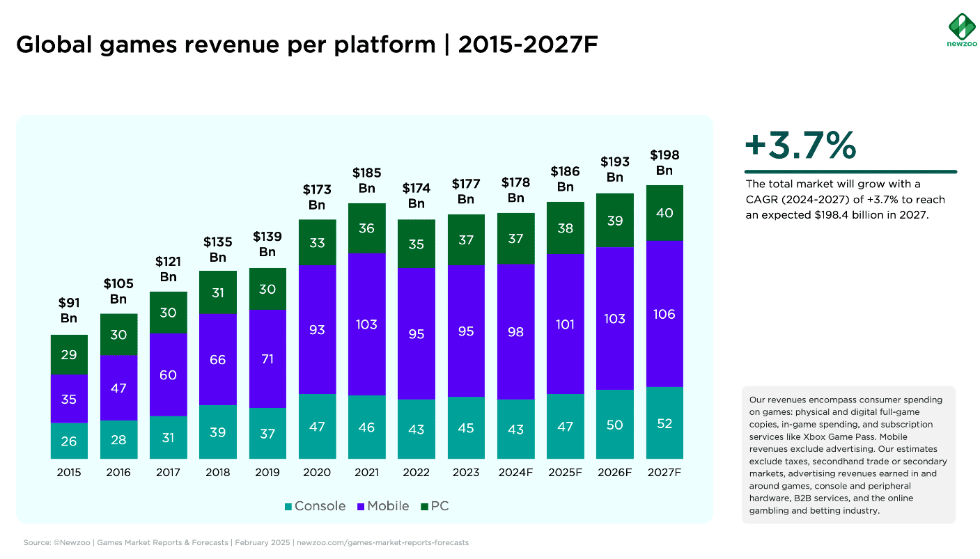The height and width of the screenshot is (559, 980).
Task: Click the chart title 'Global games revenue per platform'
Action: coord(226,45)
